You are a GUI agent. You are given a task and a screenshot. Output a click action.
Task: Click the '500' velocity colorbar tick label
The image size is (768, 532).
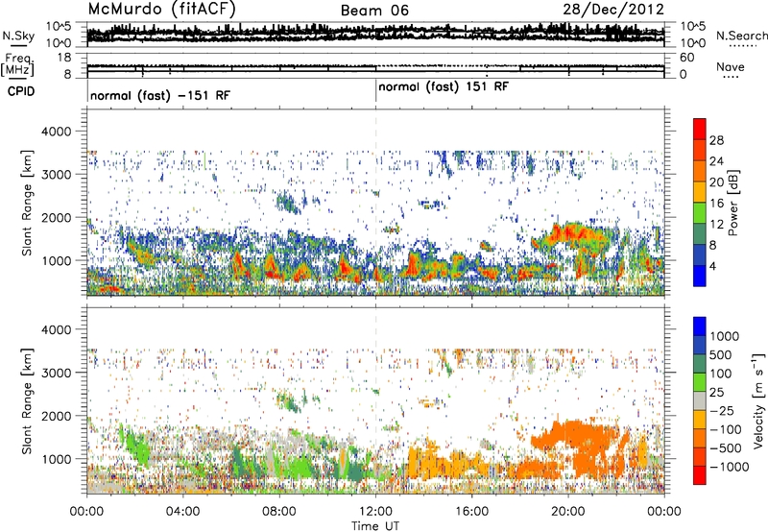(x=720, y=355)
